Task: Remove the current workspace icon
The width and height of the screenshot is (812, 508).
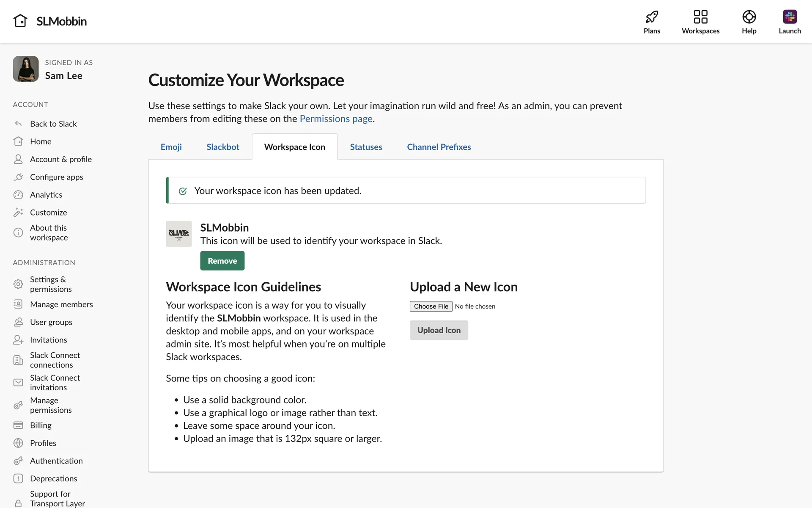Action: point(222,261)
